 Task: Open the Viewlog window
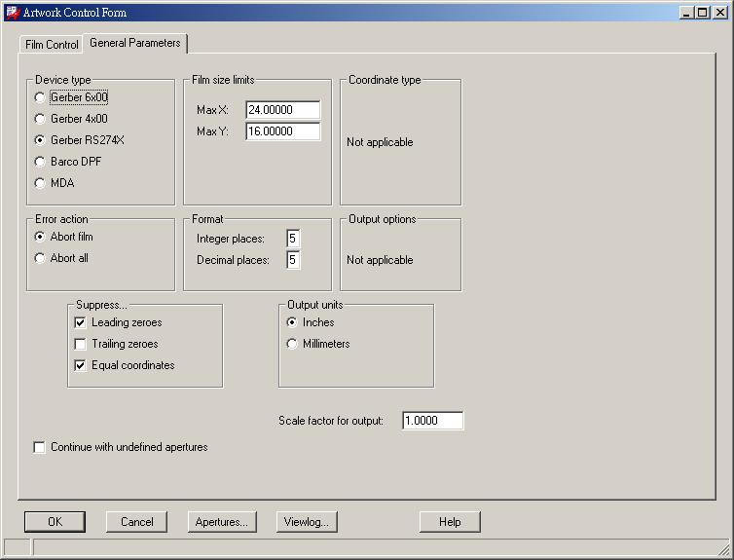[x=307, y=522]
